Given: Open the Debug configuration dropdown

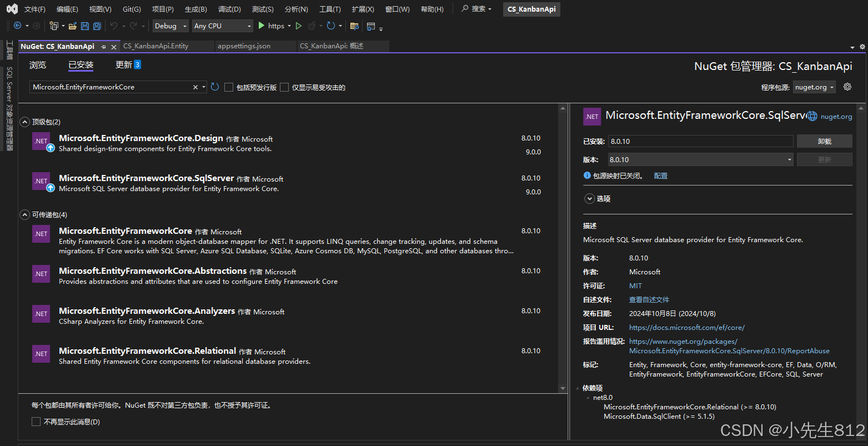Looking at the screenshot, I should click(170, 26).
